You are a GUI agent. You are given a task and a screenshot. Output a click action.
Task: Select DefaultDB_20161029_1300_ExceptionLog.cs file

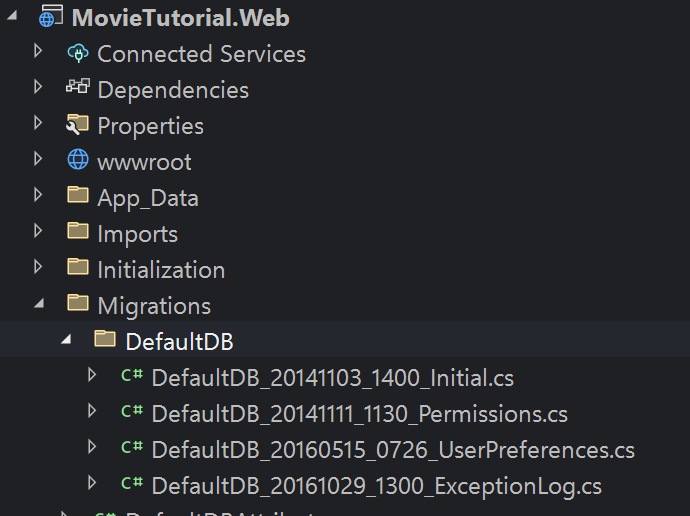click(x=377, y=486)
